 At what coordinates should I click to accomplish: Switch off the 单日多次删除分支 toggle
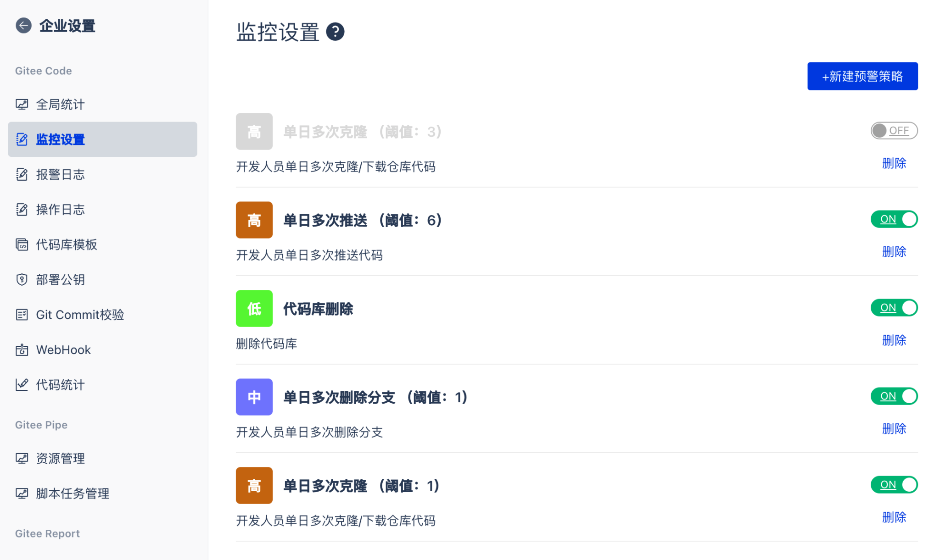[x=894, y=396]
